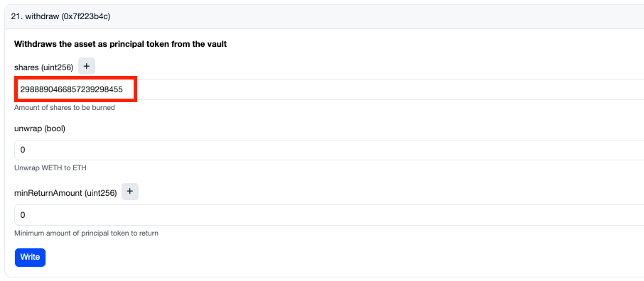The image size is (644, 281).
Task: Click the 'unwrap (bool)' parameter label
Action: coord(40,129)
